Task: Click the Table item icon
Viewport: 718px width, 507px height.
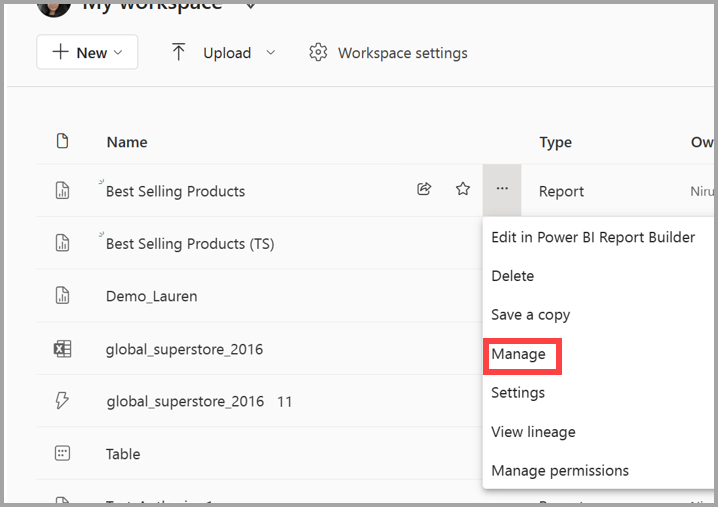Action: point(62,453)
